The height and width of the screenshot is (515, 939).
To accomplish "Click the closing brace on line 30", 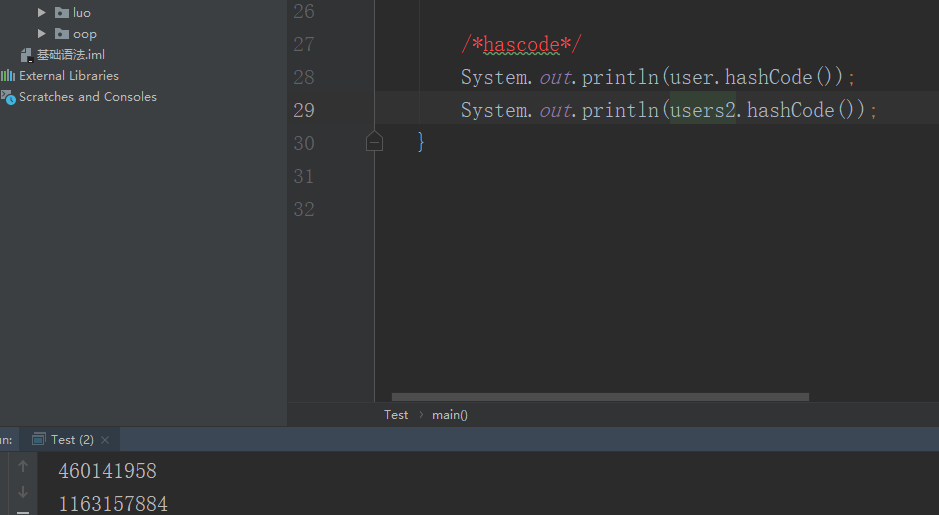I will point(421,142).
